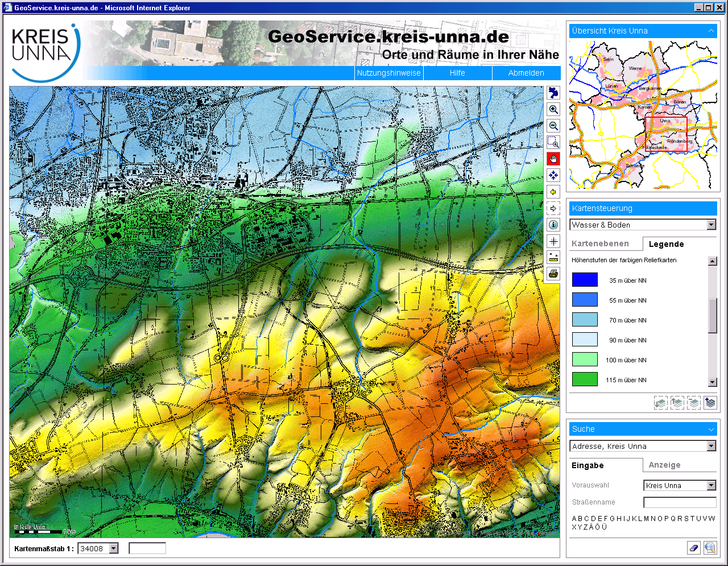Collapse the Übersicht Kreis Unna panel
Image resolution: width=728 pixels, height=566 pixels.
click(x=711, y=31)
